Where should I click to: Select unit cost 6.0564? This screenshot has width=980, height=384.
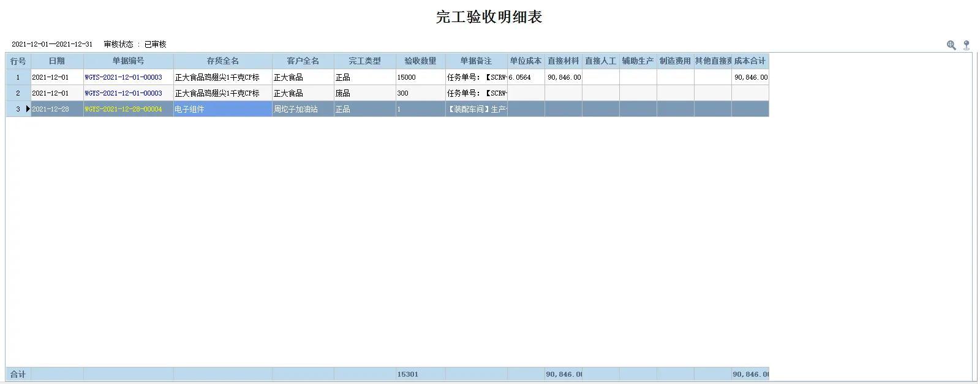(x=526, y=77)
